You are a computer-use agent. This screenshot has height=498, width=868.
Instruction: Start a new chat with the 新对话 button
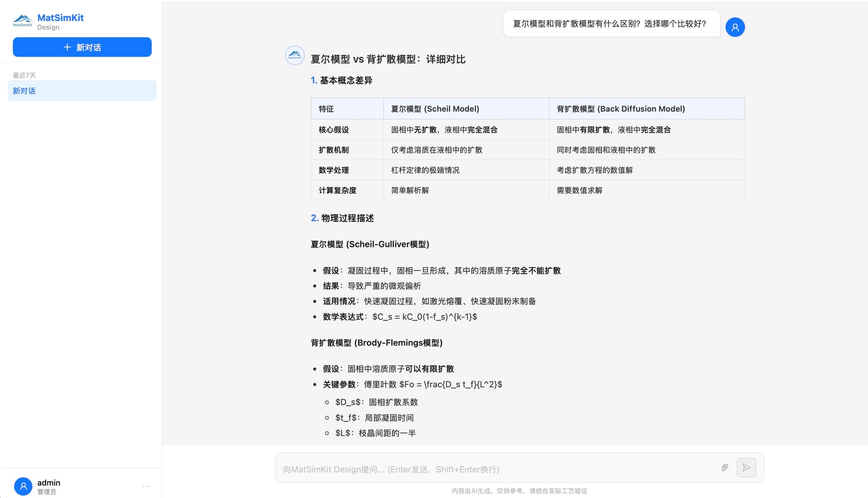(x=82, y=47)
